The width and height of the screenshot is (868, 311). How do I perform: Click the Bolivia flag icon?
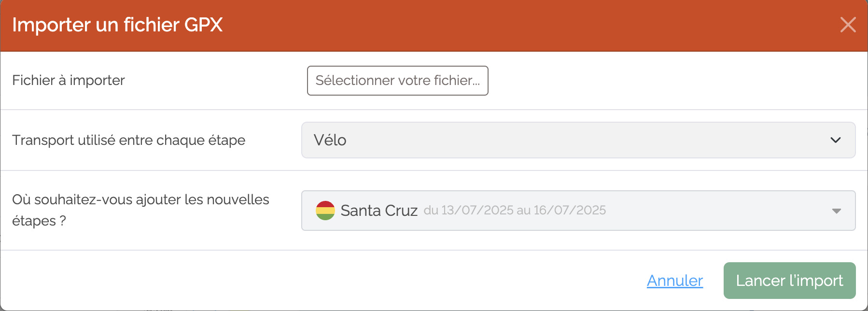tap(325, 211)
